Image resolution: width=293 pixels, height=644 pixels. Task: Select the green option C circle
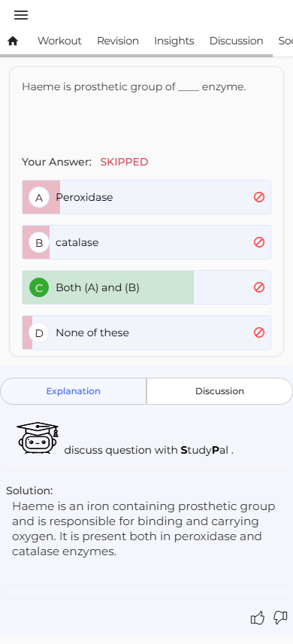click(x=39, y=287)
